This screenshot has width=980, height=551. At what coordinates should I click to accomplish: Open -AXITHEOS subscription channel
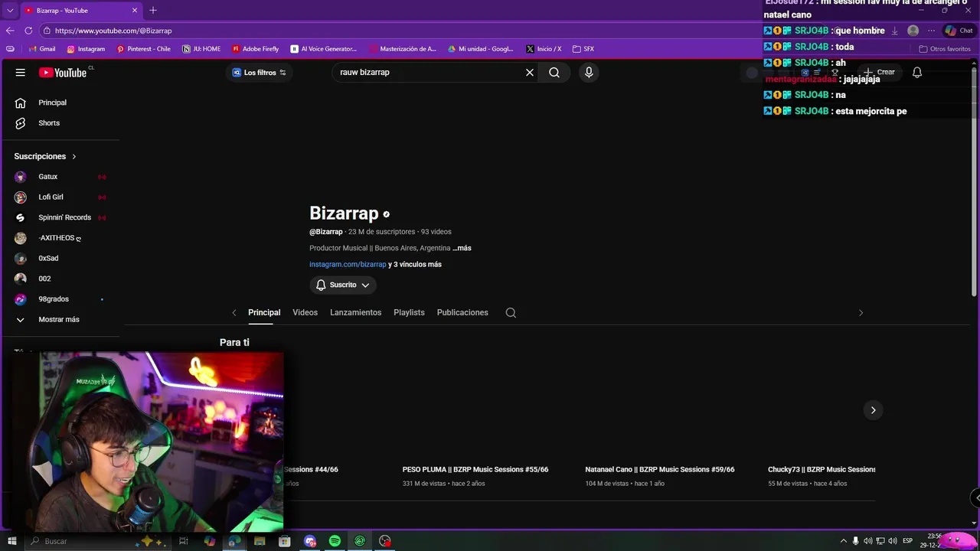[60, 238]
